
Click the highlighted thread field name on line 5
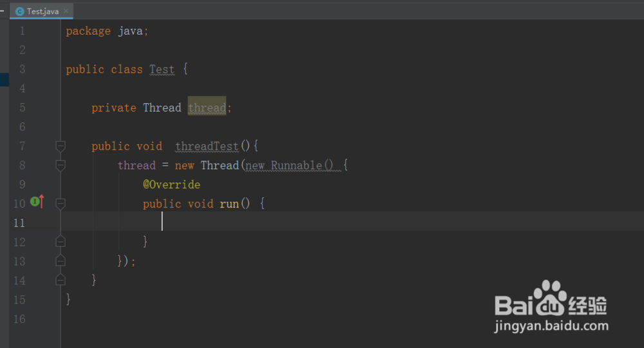[207, 108]
